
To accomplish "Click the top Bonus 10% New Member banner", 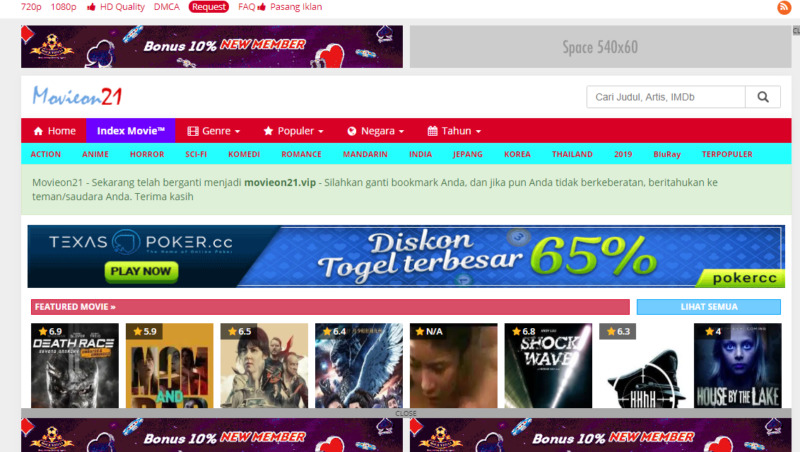I will (212, 46).
